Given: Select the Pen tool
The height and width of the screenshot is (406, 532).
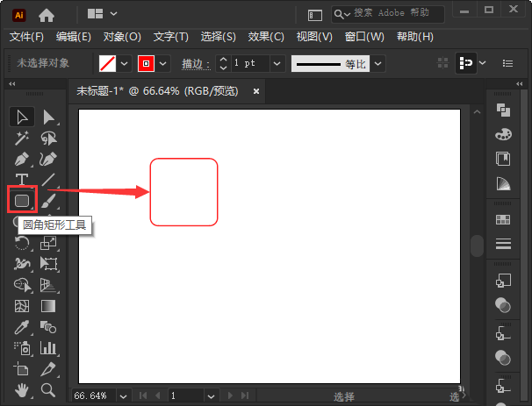Looking at the screenshot, I should tap(22, 160).
